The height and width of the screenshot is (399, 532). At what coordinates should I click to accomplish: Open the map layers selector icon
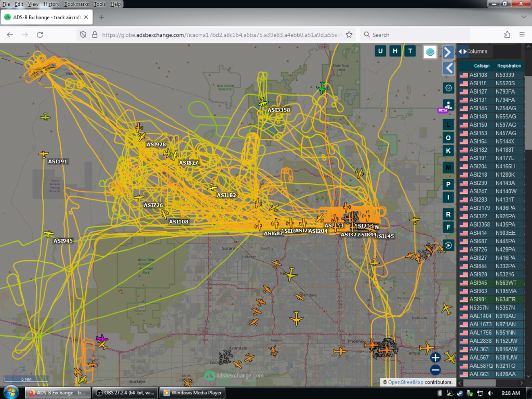pos(430,52)
